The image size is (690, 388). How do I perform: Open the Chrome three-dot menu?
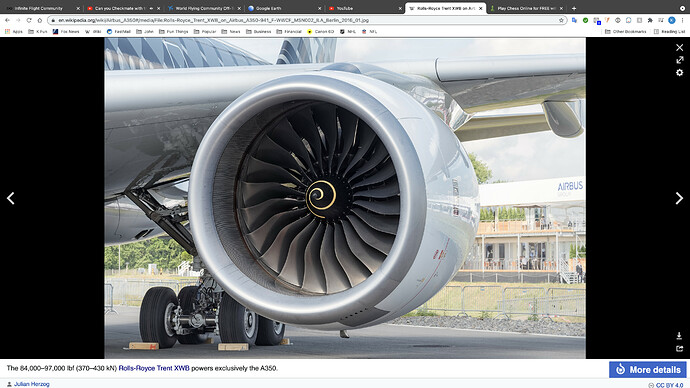tap(683, 20)
